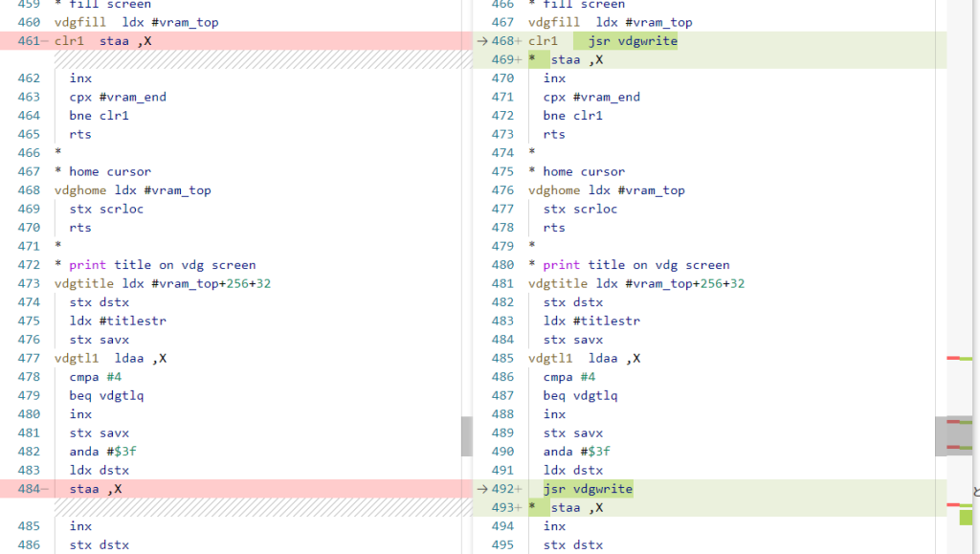Click the left pane vertical scrollbar thumb
Image resolution: width=980 pixels, height=554 pixels.
pyautogui.click(x=466, y=435)
